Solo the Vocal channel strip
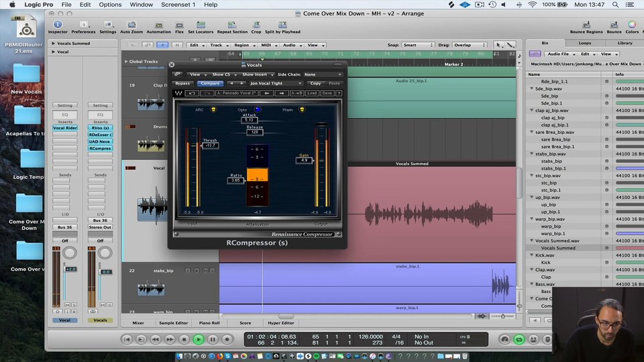Image resolution: width=644 pixels, height=362 pixels. (x=74, y=305)
